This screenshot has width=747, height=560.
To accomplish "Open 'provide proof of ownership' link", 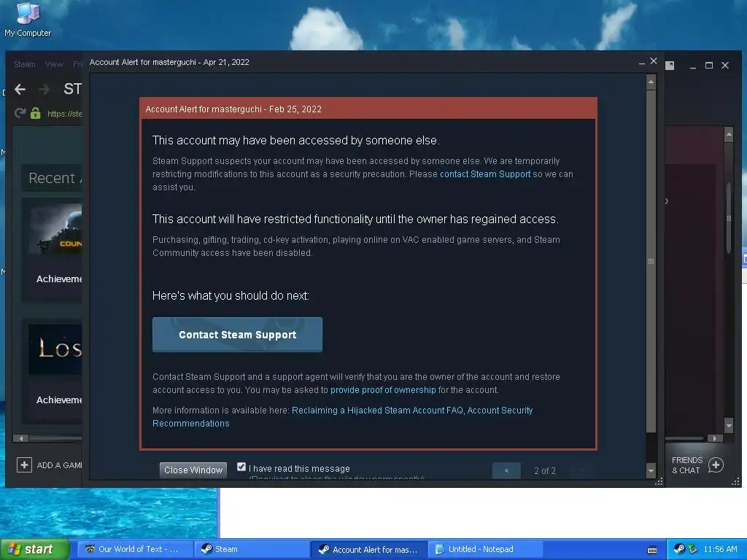I will 383,390.
